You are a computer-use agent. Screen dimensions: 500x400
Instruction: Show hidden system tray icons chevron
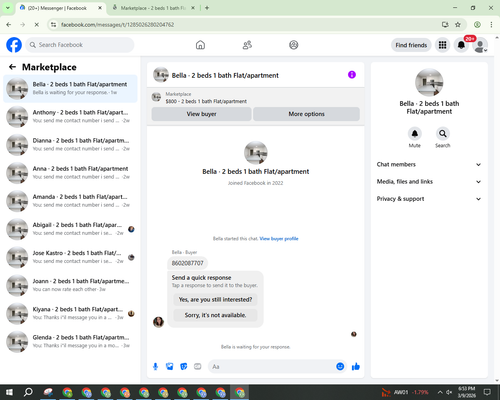[x=440, y=392]
